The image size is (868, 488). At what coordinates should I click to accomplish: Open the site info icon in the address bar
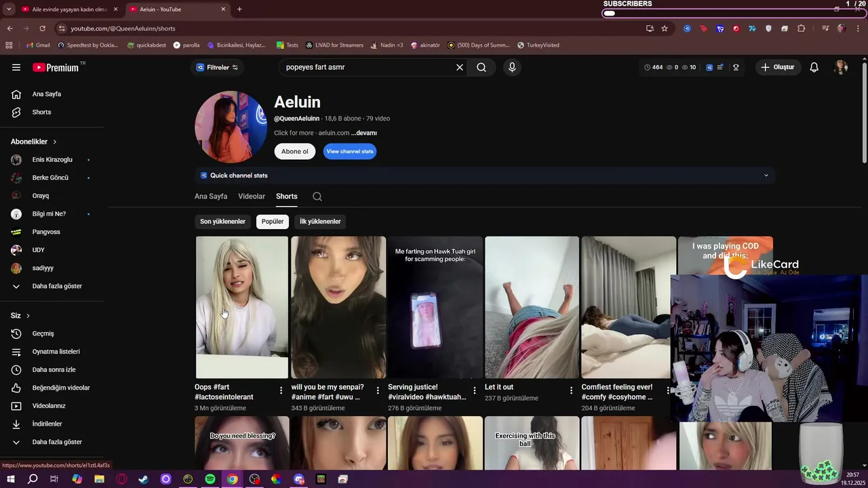(62, 28)
